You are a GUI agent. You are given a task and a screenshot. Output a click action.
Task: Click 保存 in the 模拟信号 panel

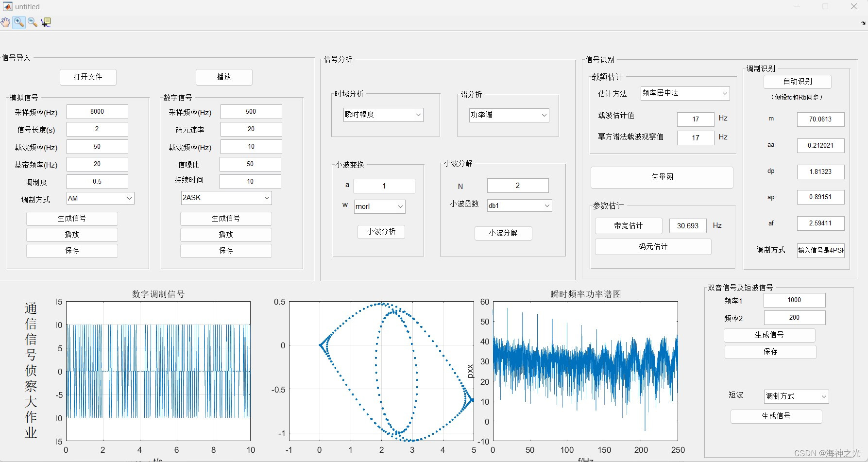[72, 251]
